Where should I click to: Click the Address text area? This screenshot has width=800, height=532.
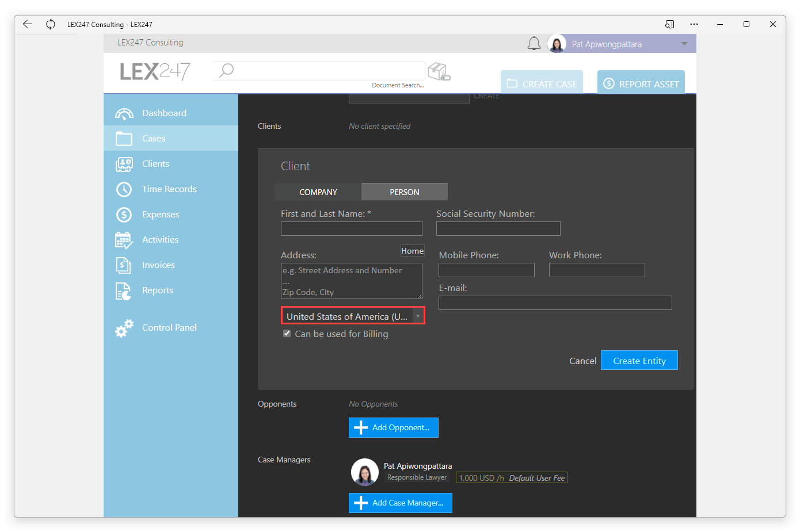coord(352,281)
